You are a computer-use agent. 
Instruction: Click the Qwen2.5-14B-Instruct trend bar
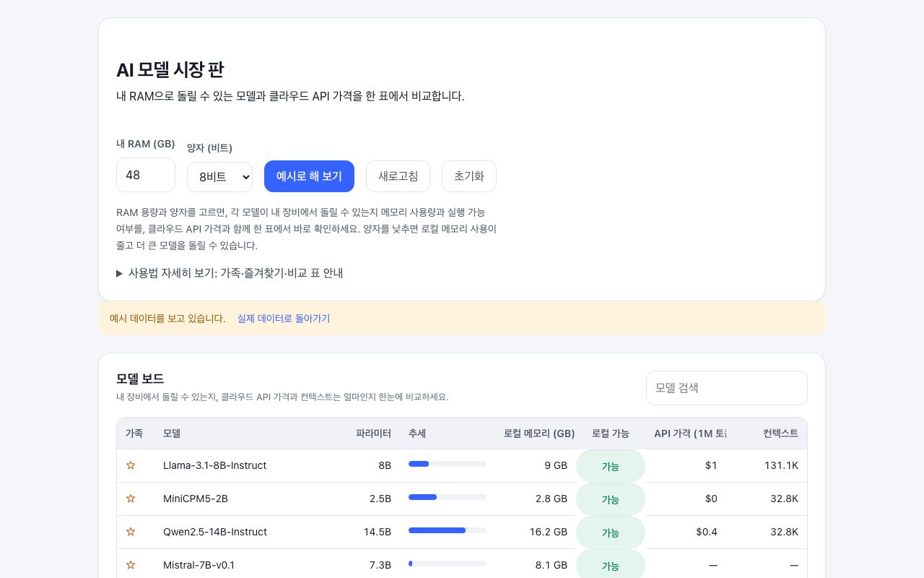(448, 530)
